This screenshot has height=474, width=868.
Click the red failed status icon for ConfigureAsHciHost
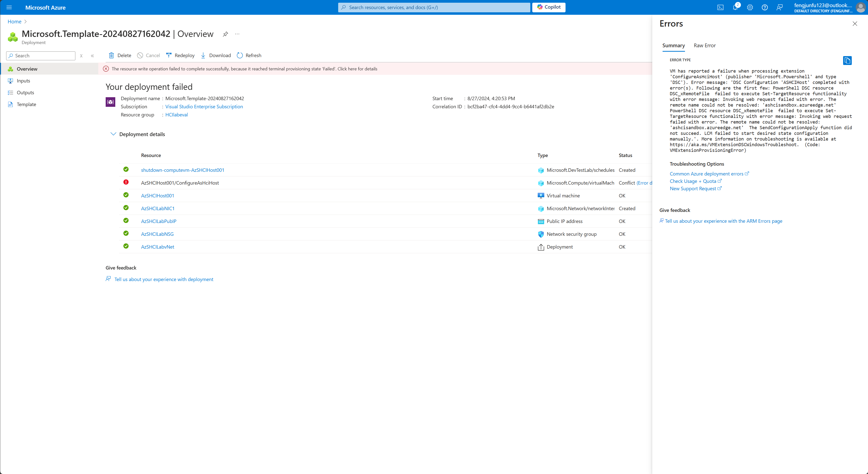[126, 182]
